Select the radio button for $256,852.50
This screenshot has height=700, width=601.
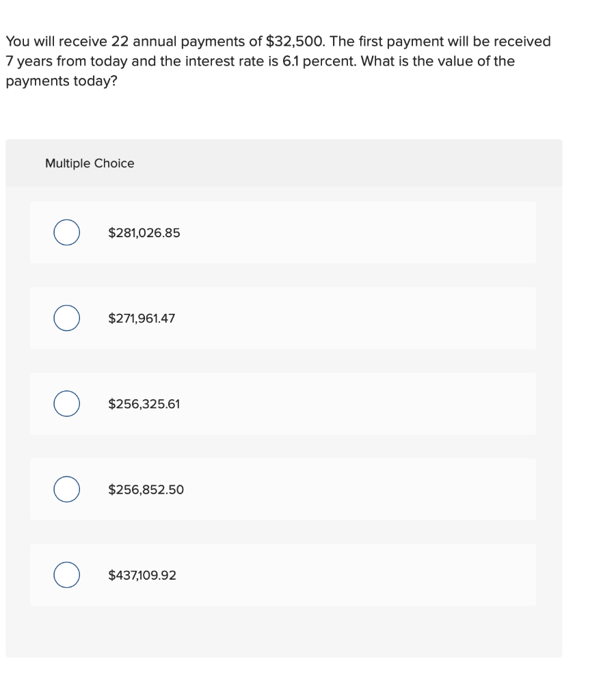tap(66, 489)
